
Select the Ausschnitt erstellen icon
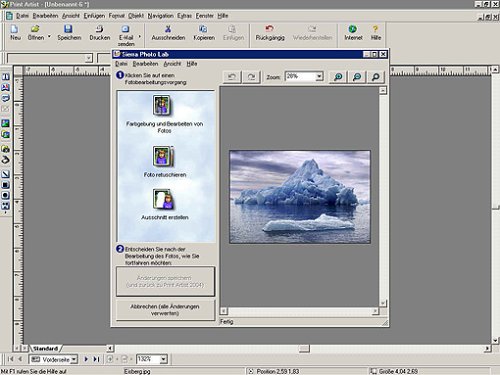(x=163, y=199)
